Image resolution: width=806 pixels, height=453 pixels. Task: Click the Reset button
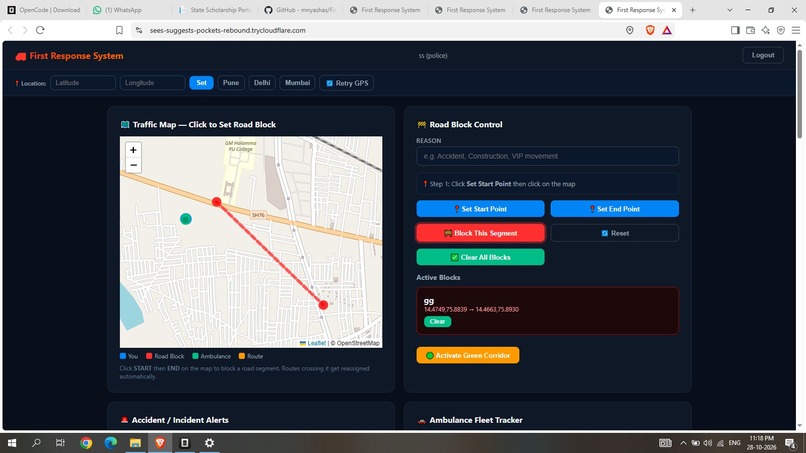tap(614, 233)
